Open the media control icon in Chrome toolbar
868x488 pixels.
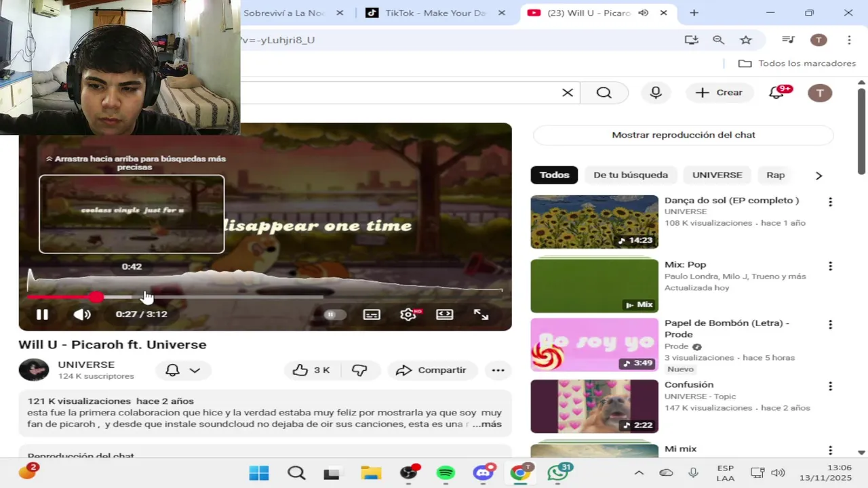(788, 40)
